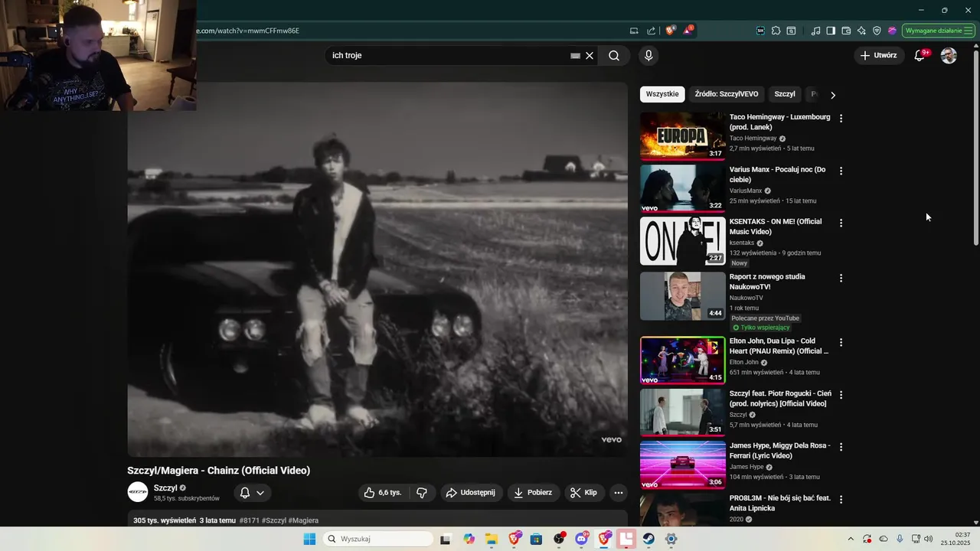Select the Wszystkie filter chip

[x=662, y=94]
